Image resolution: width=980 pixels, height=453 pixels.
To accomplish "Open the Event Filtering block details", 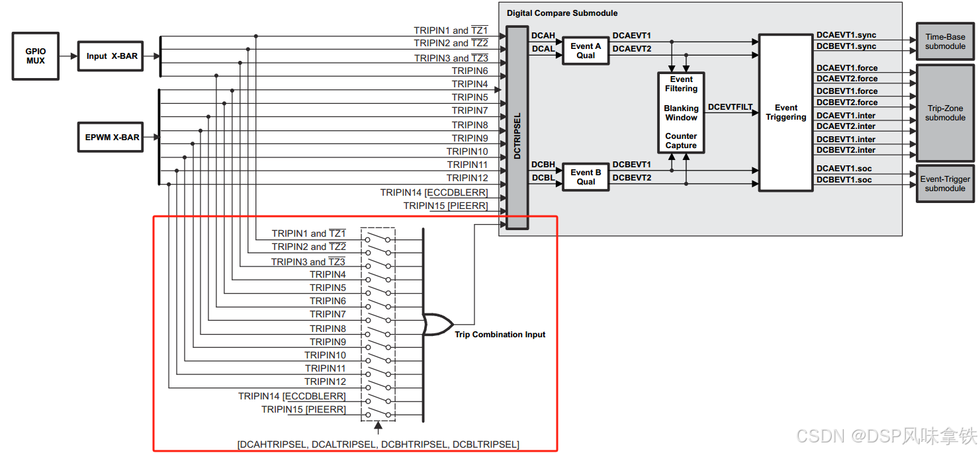I will 681,83.
